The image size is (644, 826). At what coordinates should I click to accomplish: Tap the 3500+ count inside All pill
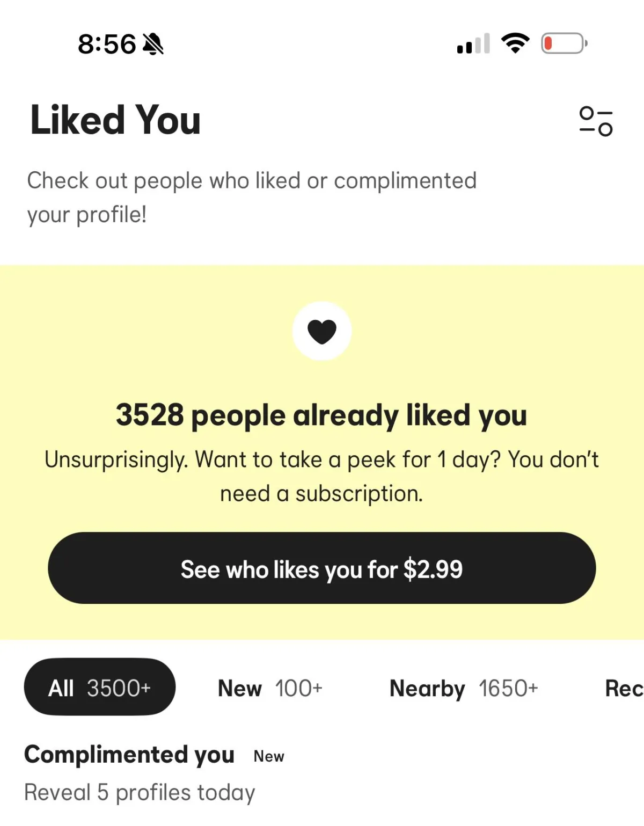[119, 688]
